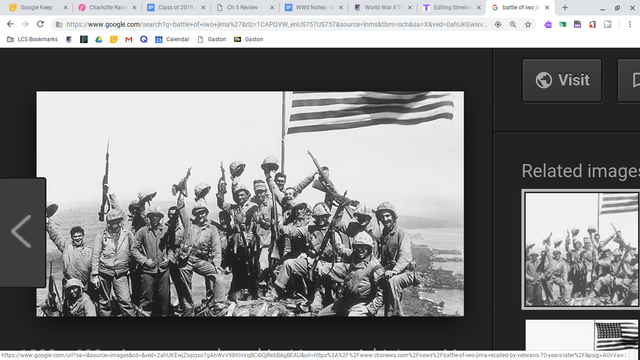Open the purple PDF extension icon
The width and height of the screenshot is (640, 360).
click(x=577, y=24)
